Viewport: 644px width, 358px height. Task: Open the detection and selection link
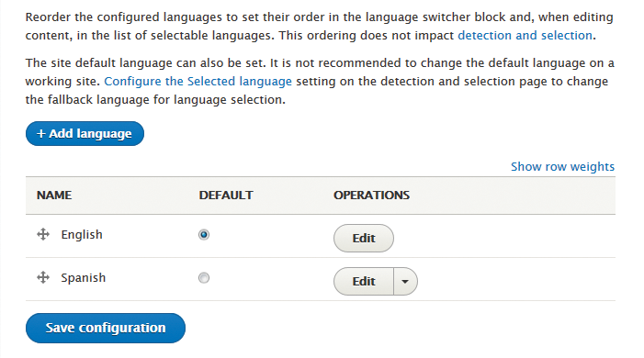[525, 35]
